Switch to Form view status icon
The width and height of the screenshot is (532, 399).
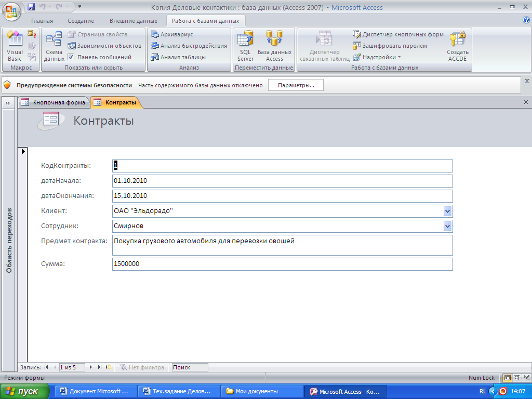508,378
